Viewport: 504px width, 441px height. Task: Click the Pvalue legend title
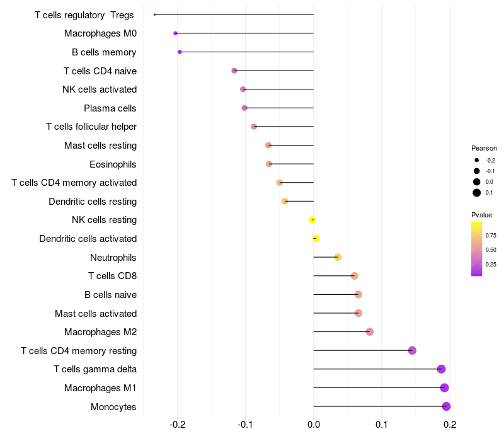(481, 215)
